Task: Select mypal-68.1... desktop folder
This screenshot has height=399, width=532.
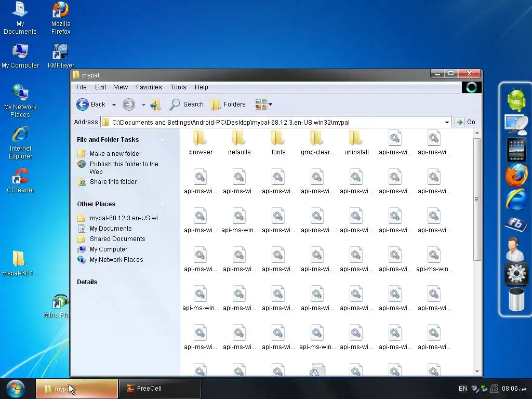Action: coord(19,263)
